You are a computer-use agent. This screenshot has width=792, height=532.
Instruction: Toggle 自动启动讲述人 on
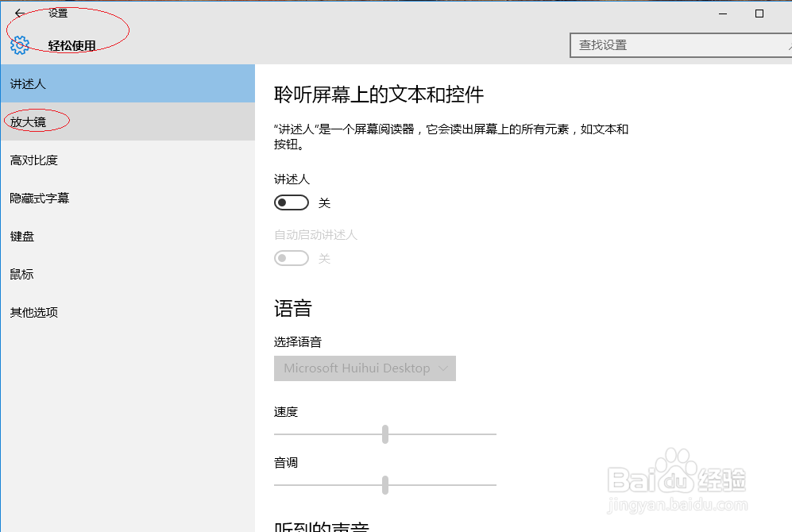pos(292,258)
